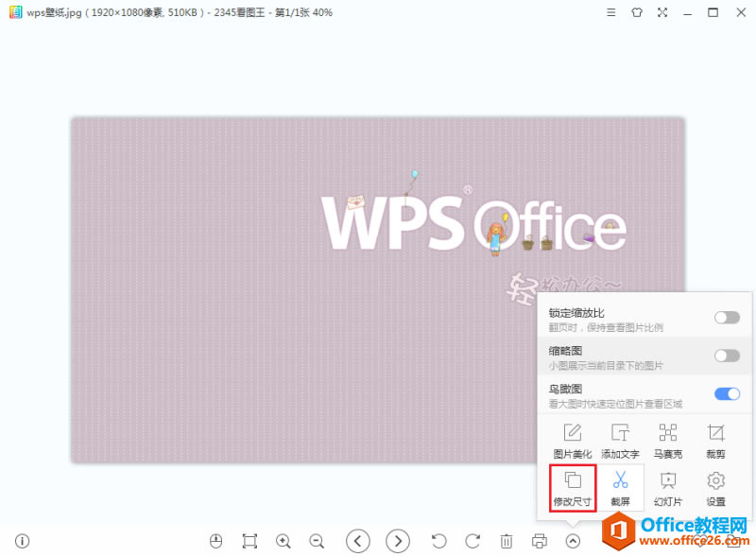Zoom out with the minus magnifier

[317, 541]
